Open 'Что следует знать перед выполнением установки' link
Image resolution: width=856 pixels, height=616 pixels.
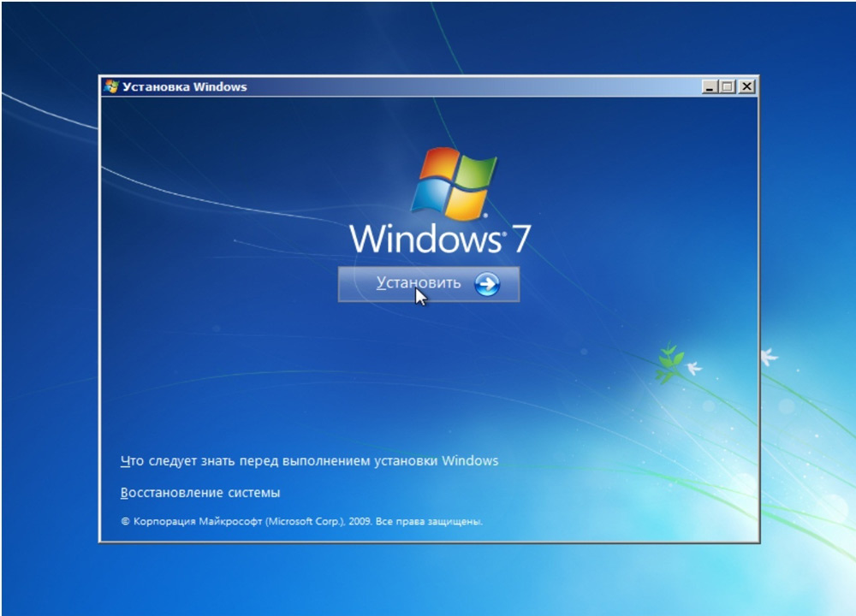pos(309,461)
